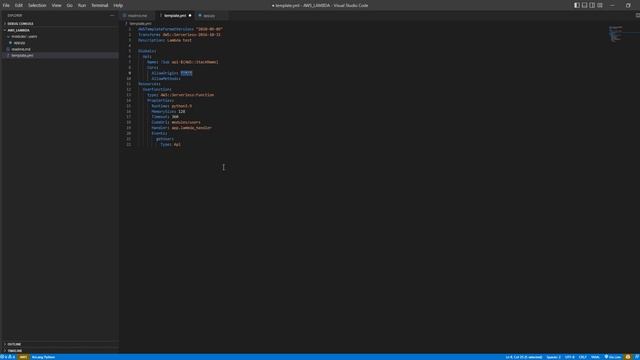Click the highlighted AllowOrigin value on line 9
Viewport: 640px width, 360px height.
(x=186, y=73)
